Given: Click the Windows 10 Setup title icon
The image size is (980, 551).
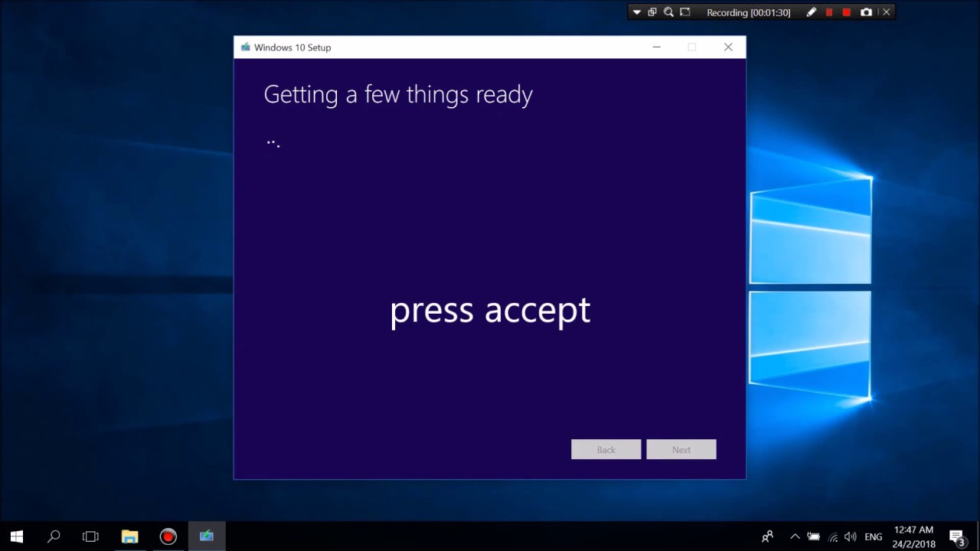Looking at the screenshot, I should (245, 47).
